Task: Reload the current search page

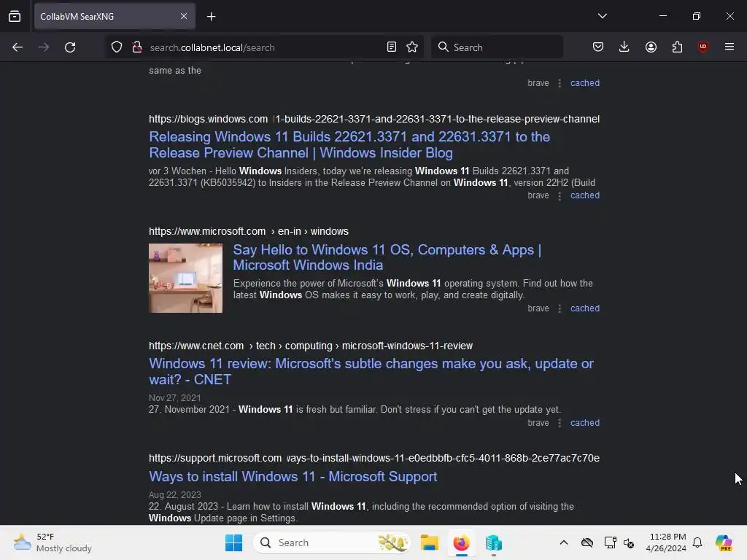Action: pyautogui.click(x=70, y=47)
